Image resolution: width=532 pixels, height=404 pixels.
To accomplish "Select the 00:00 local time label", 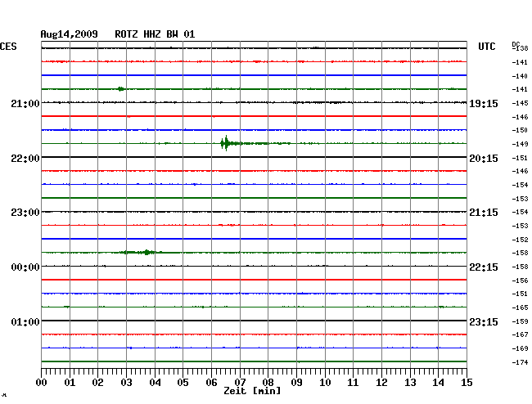I will (25, 267).
